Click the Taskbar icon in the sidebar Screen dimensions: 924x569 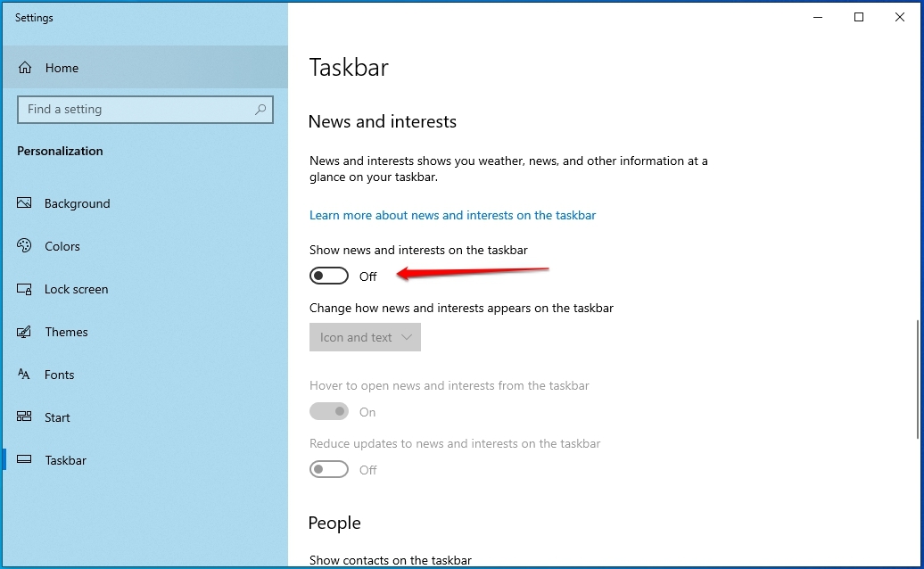pos(24,459)
